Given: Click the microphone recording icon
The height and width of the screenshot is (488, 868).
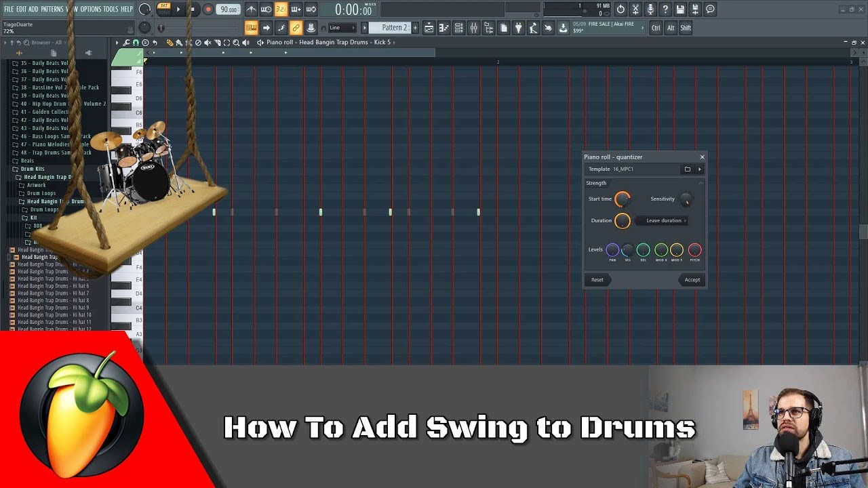Looking at the screenshot, I should pos(650,9).
